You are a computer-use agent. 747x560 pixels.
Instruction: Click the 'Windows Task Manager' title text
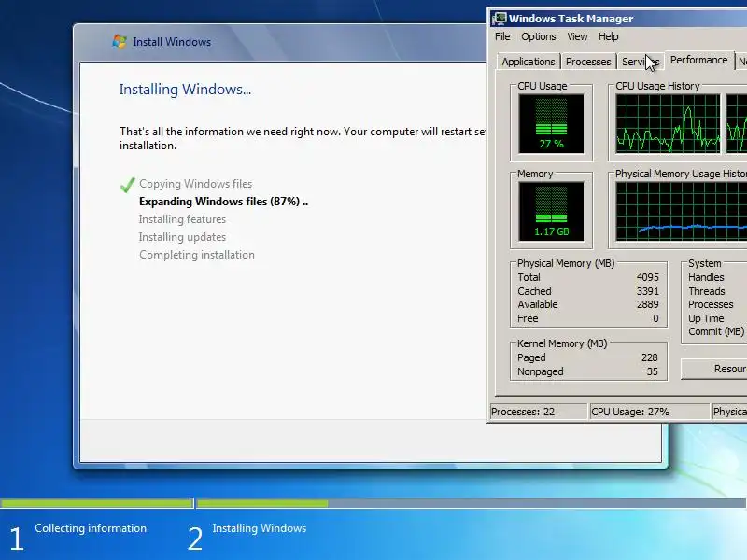[x=571, y=19]
